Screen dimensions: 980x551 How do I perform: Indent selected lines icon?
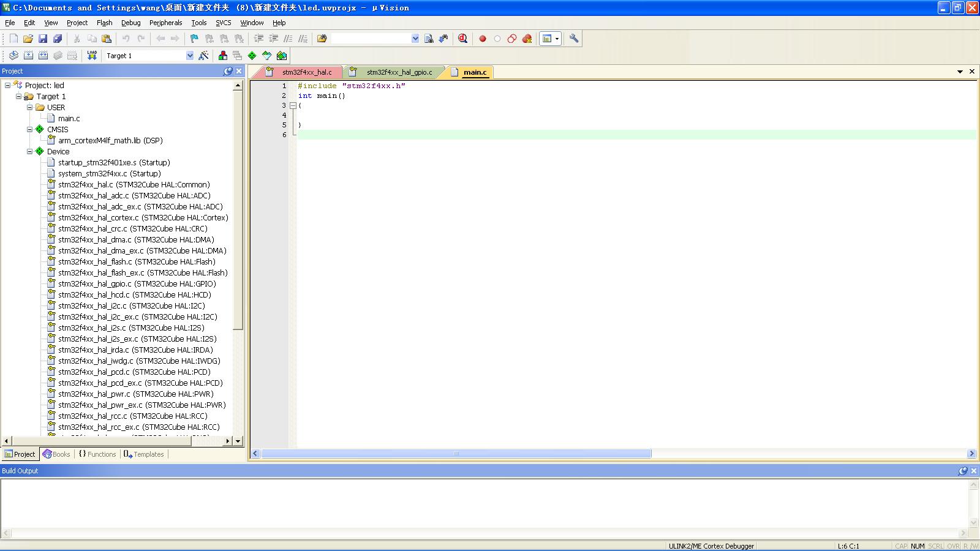[258, 39]
